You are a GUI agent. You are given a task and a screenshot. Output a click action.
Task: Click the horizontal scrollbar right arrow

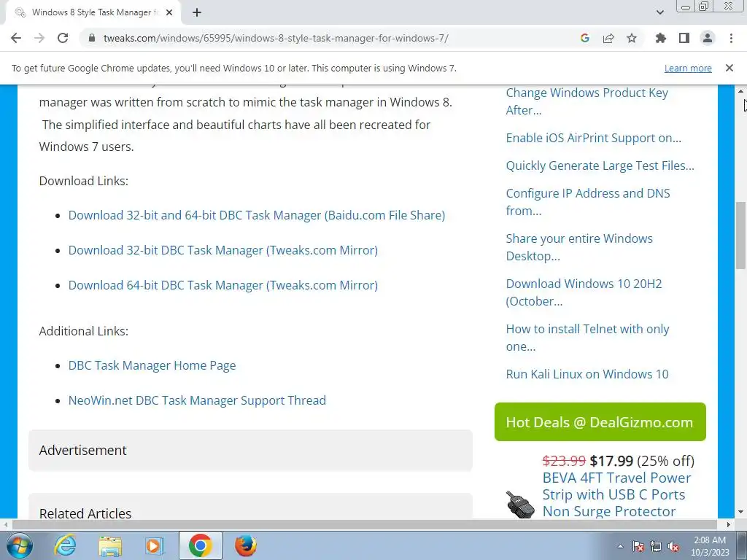729,524
